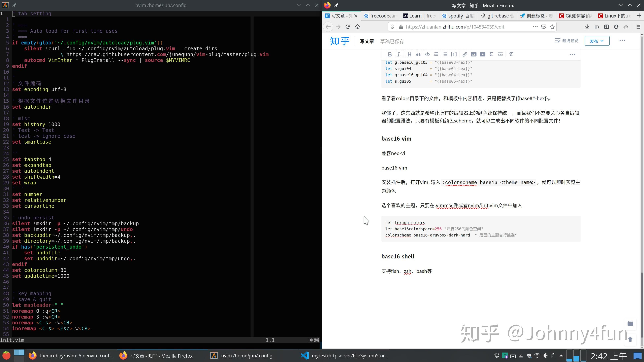The height and width of the screenshot is (362, 644).
Task: Insert a hyperlink
Action: pos(464,54)
